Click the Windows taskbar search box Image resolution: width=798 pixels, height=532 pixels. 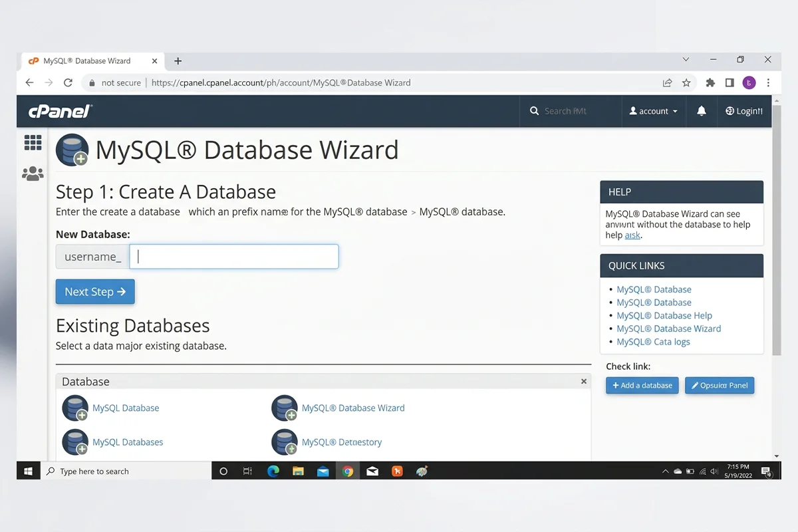(x=126, y=471)
